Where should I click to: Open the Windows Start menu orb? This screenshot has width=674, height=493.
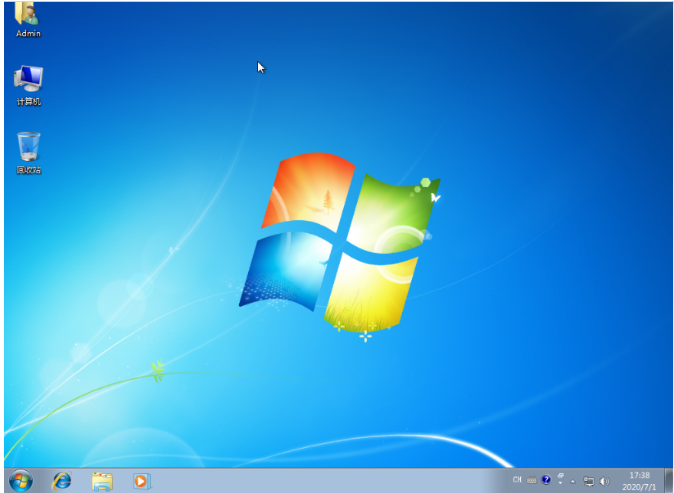20,481
